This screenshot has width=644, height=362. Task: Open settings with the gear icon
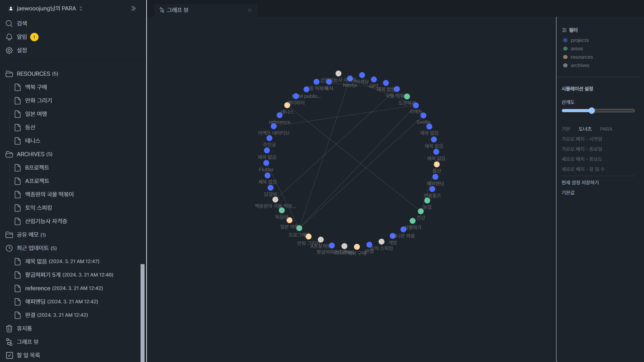(x=9, y=50)
